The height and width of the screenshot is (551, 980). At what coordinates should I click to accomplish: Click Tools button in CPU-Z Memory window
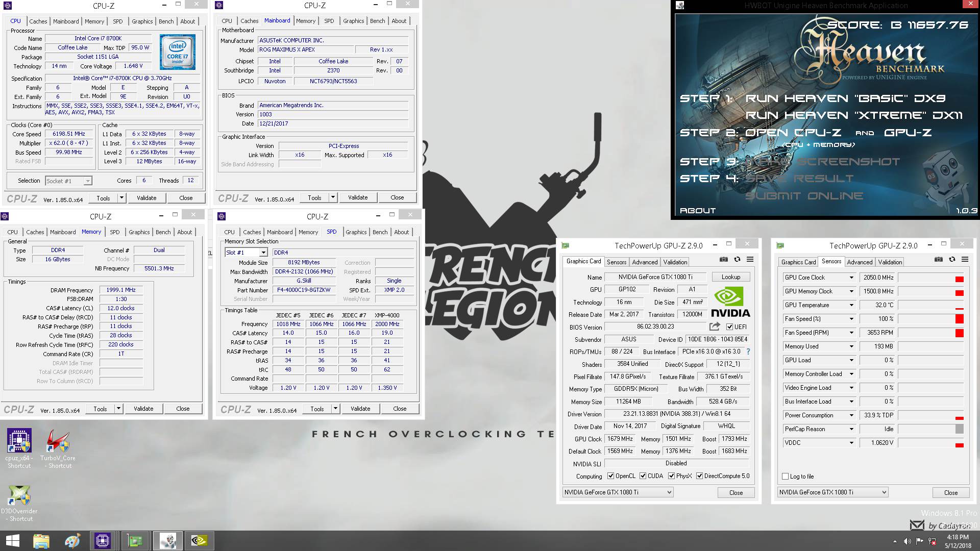point(100,409)
